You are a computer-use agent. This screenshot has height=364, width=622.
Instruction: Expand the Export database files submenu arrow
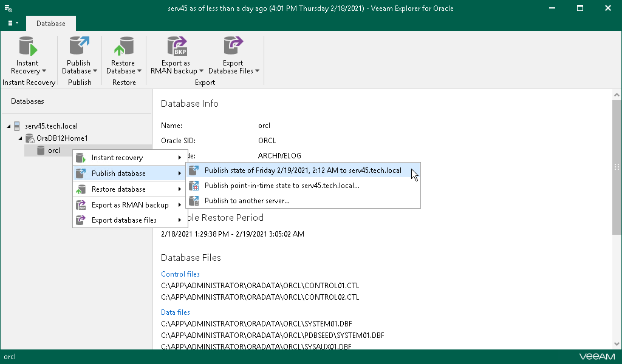[180, 220]
